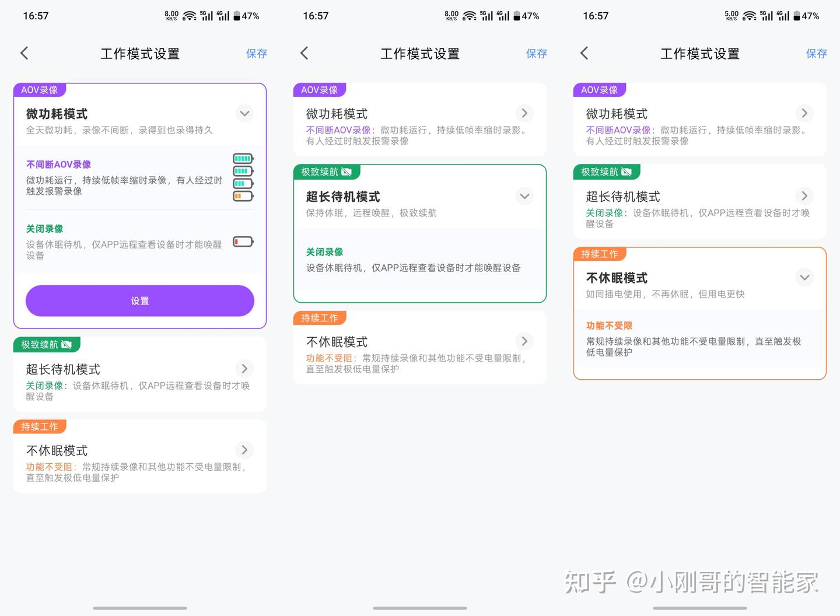Screen dimensions: 840x616
Task: Click the 16:57 clock on the middle screen
Action: [316, 16]
